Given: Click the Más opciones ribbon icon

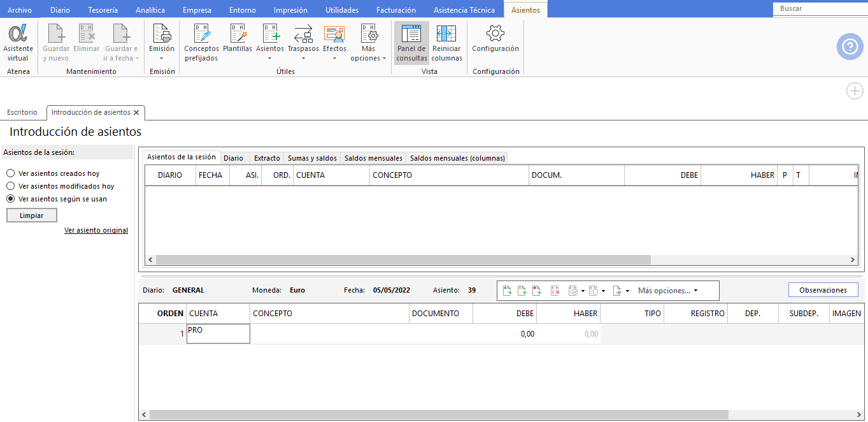Looking at the screenshot, I should click(x=368, y=33).
